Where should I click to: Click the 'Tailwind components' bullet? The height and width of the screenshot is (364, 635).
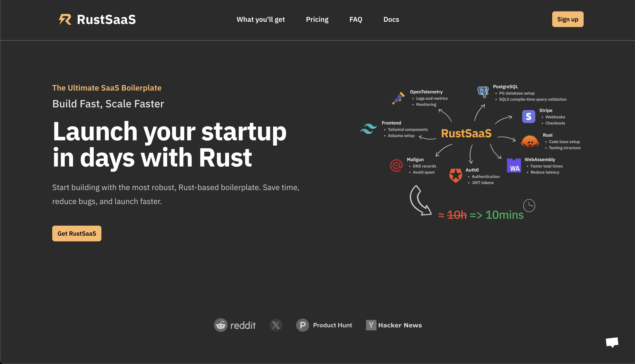pos(408,129)
